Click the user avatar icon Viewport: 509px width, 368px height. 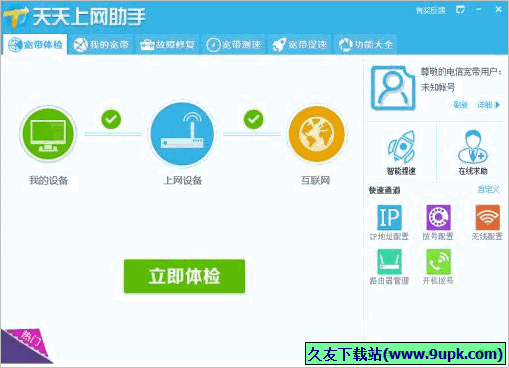393,88
